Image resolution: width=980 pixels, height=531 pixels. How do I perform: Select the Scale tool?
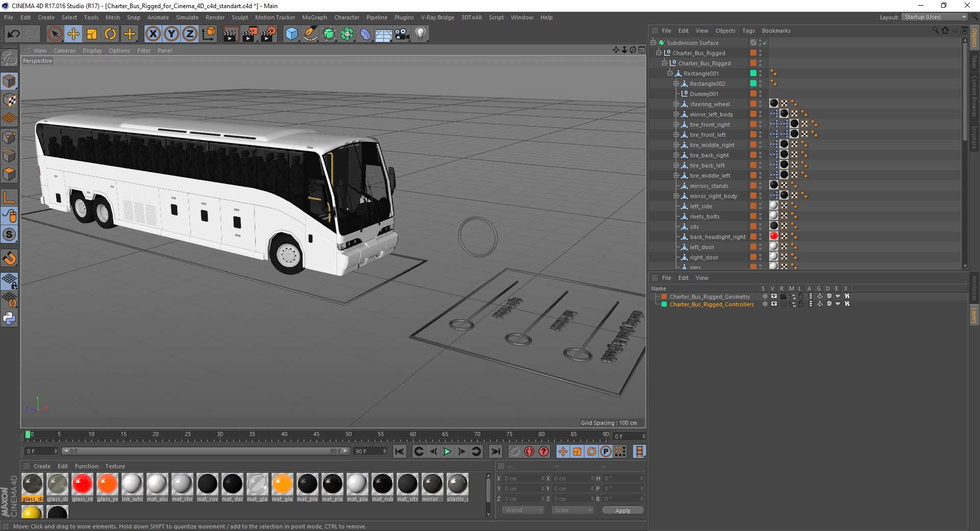point(92,34)
